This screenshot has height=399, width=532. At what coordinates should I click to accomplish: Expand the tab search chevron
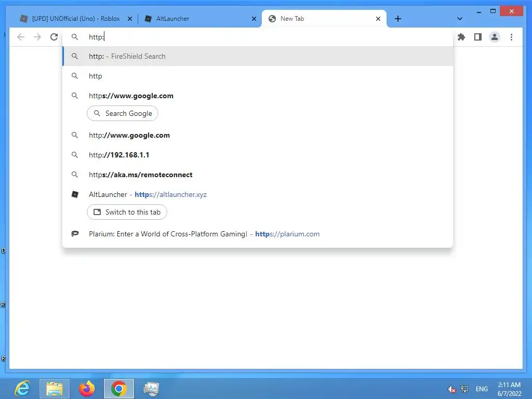pos(459,19)
